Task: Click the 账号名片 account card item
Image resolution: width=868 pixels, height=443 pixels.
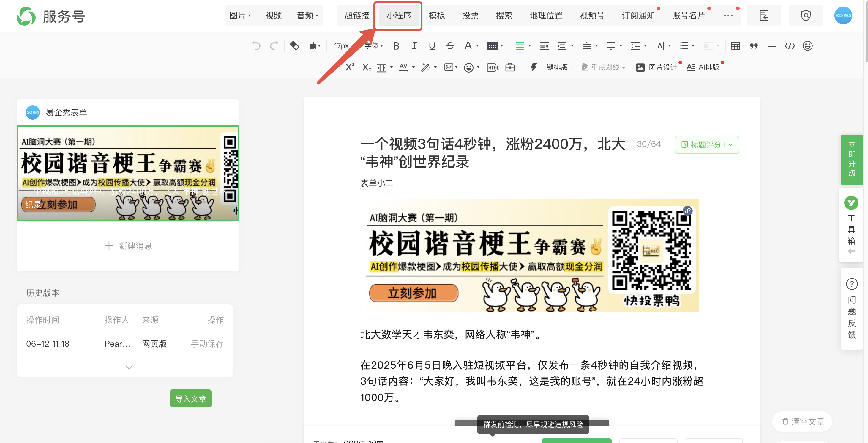Action: [x=688, y=15]
